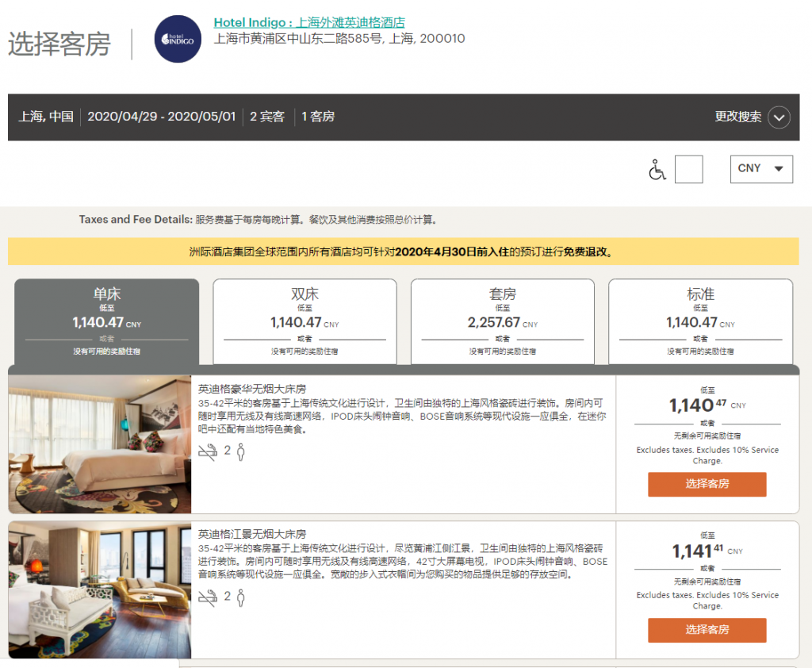Viewport: 812px width, 668px height.
Task: Click the wheelchair accessibility icon
Action: click(657, 170)
